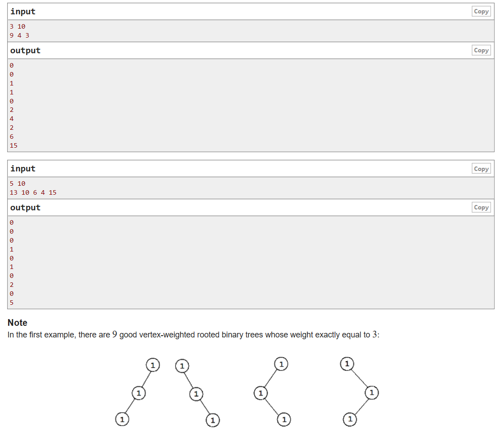The width and height of the screenshot is (504, 435).
Task: Click the value '15' in the first output
Action: point(13,145)
